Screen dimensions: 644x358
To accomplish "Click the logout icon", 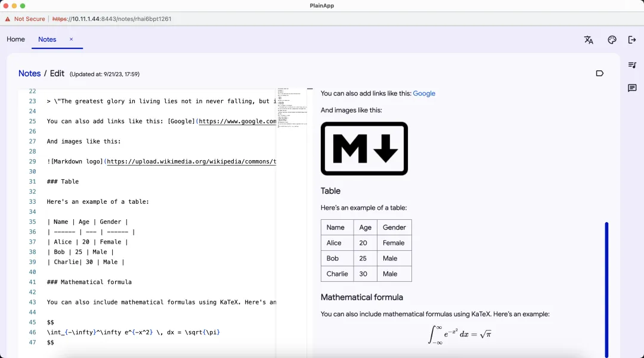I will tap(632, 40).
